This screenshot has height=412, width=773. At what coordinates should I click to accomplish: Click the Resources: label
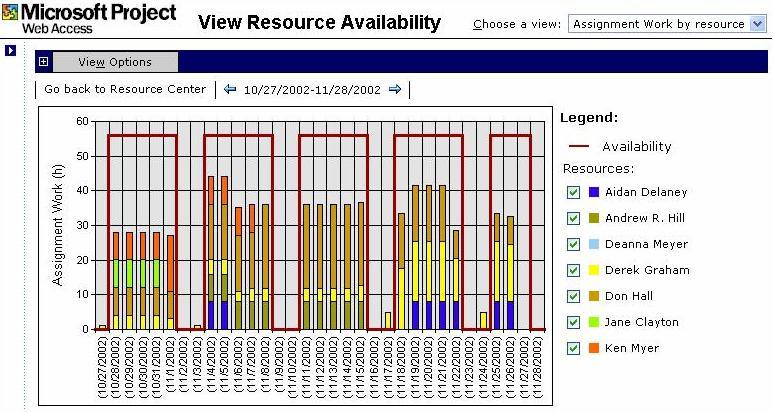coord(598,169)
